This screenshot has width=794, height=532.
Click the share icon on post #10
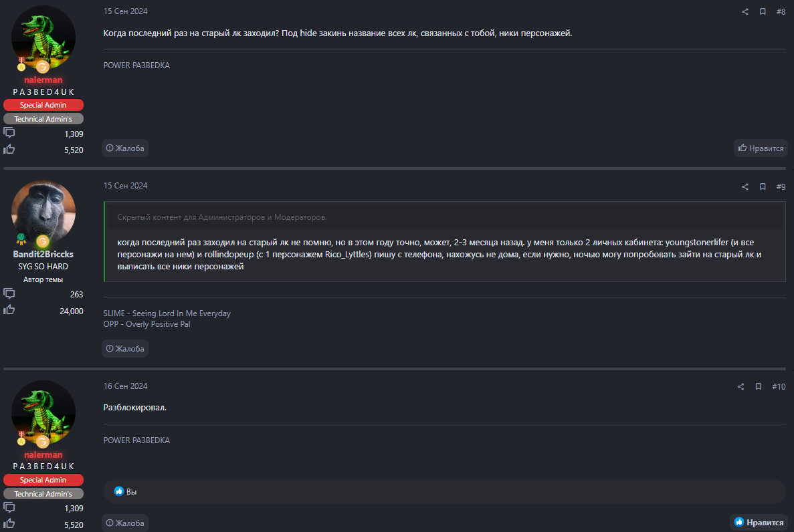[x=740, y=387]
